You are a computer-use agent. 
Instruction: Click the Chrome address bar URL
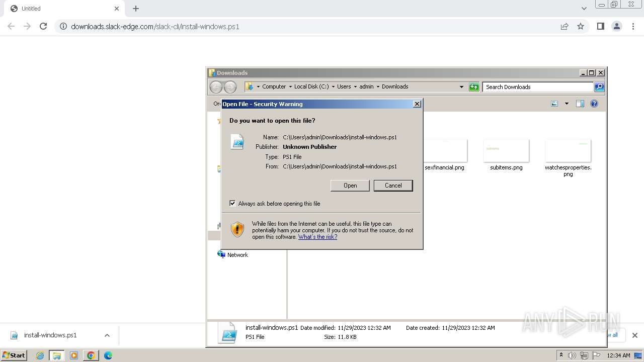click(x=155, y=27)
